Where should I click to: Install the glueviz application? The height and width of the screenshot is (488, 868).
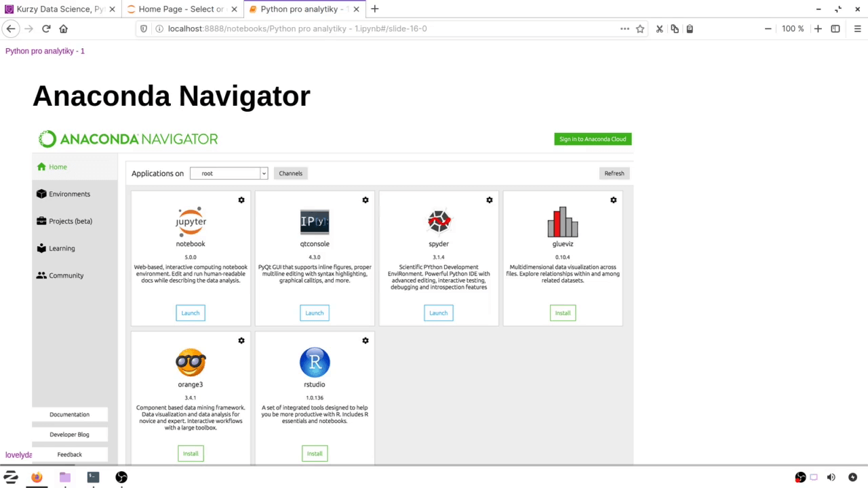(x=563, y=313)
